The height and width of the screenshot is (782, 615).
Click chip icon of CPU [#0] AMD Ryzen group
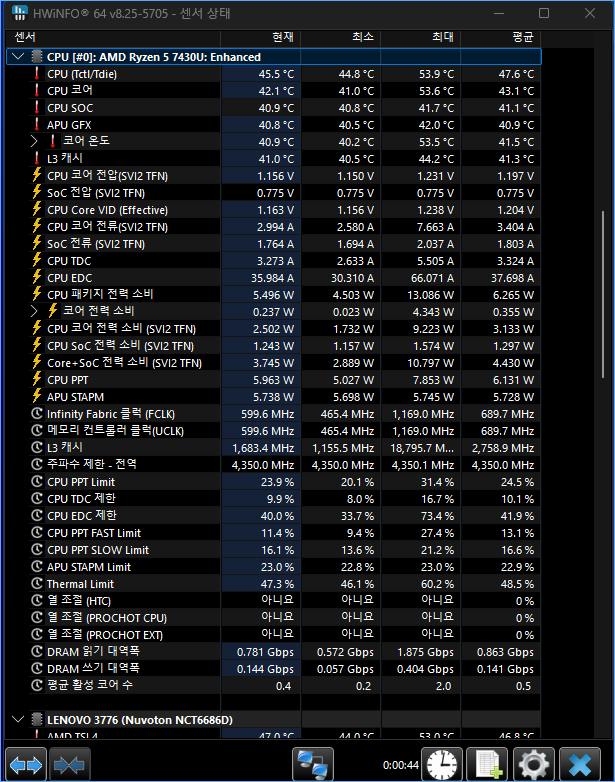coord(37,57)
